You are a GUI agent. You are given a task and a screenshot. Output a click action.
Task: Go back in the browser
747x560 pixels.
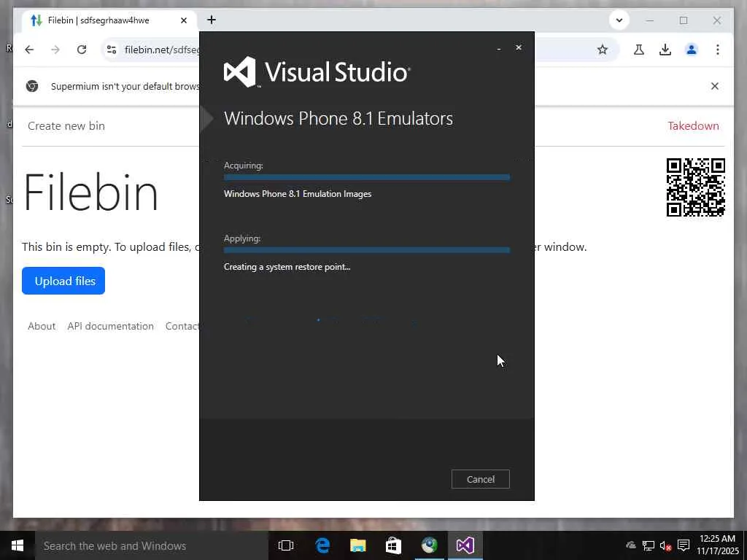(x=29, y=50)
